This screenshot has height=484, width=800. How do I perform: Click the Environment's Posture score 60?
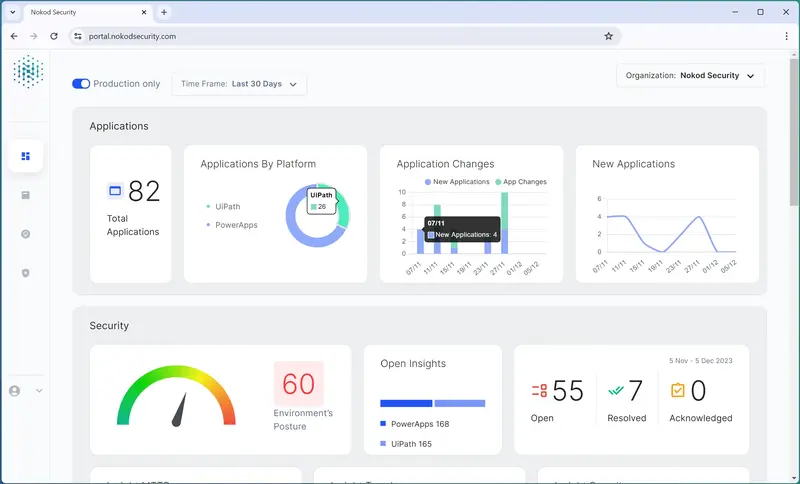click(x=298, y=384)
